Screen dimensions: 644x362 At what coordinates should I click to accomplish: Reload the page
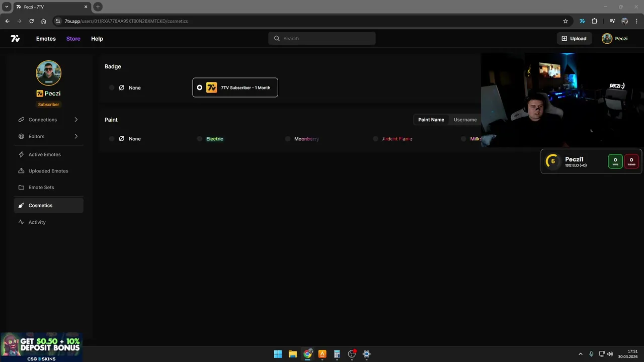(31, 21)
